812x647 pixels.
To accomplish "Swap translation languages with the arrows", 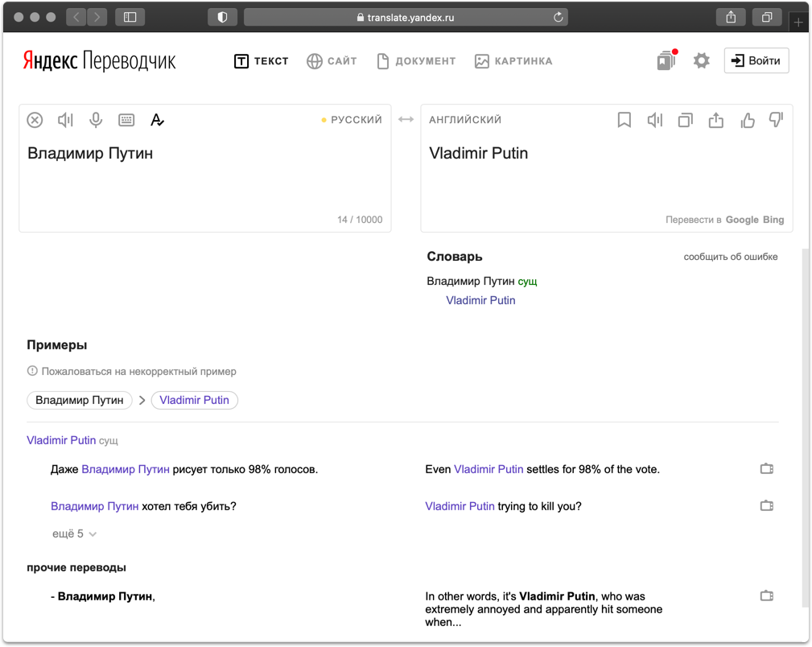I will tap(406, 120).
